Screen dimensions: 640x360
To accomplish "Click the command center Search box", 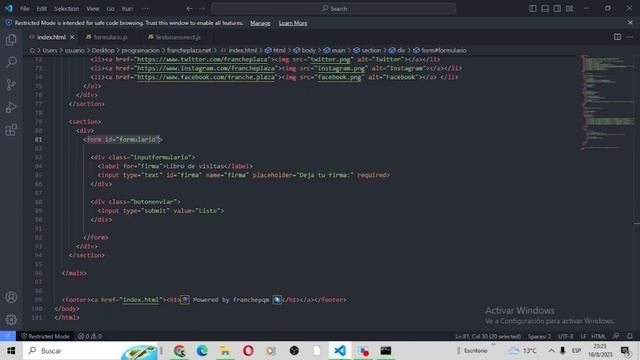I will [x=333, y=9].
